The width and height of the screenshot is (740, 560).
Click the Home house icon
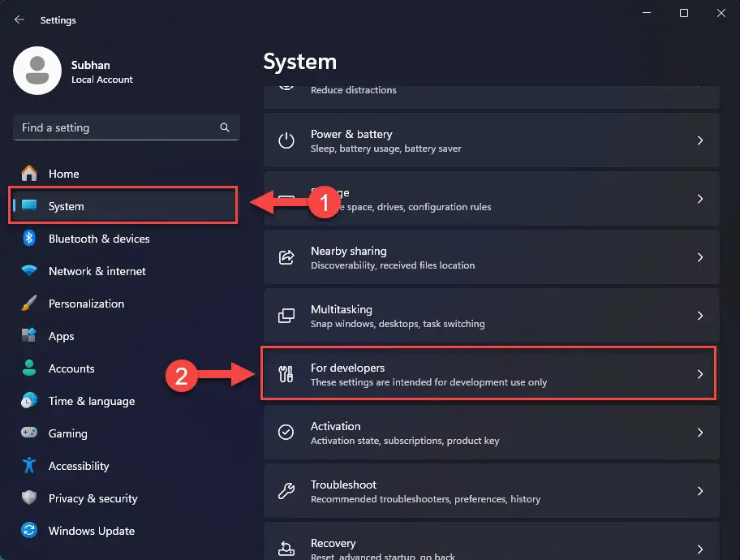29,174
